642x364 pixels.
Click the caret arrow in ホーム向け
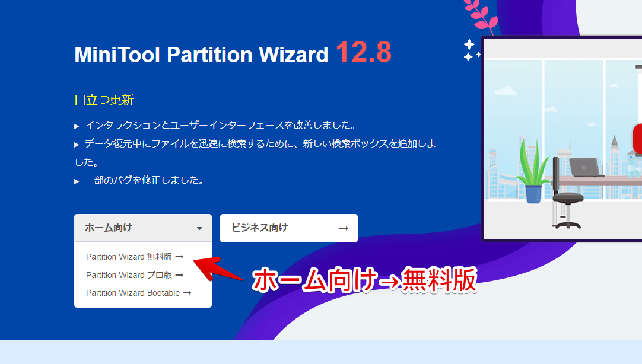coord(199,228)
